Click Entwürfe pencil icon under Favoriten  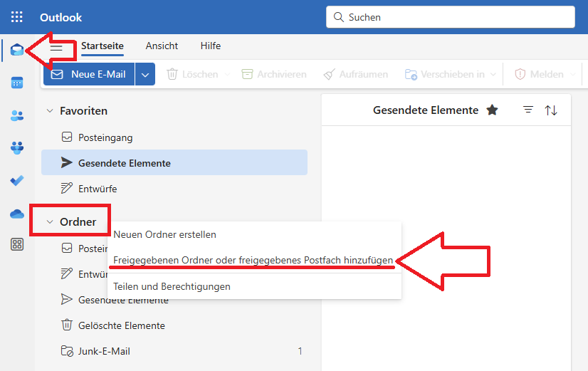pos(67,188)
